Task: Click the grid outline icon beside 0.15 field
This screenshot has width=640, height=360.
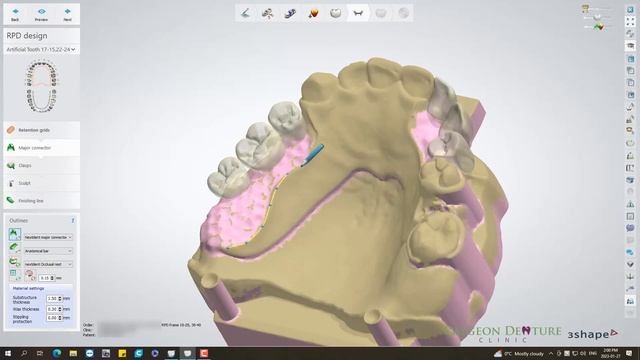Action: 14,275
